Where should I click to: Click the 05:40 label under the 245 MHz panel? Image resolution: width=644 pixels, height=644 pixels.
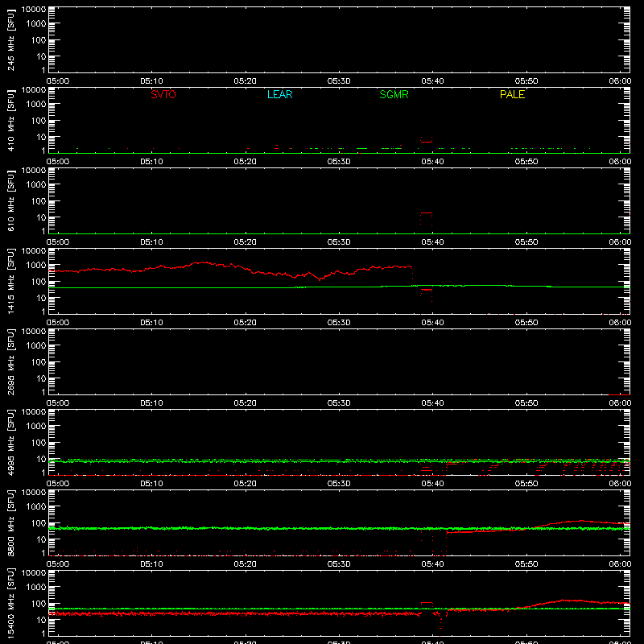[432, 81]
